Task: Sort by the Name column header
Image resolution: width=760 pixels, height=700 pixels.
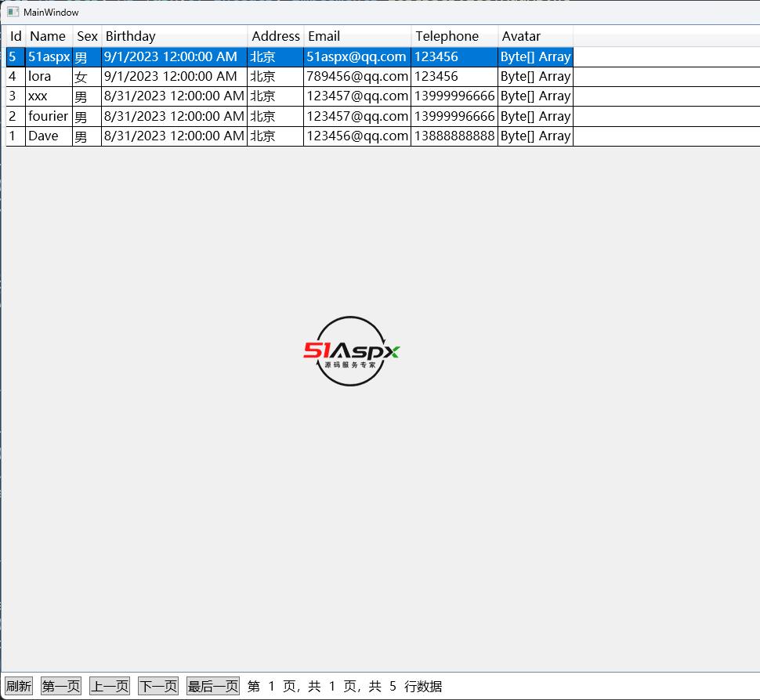Action: click(x=48, y=36)
